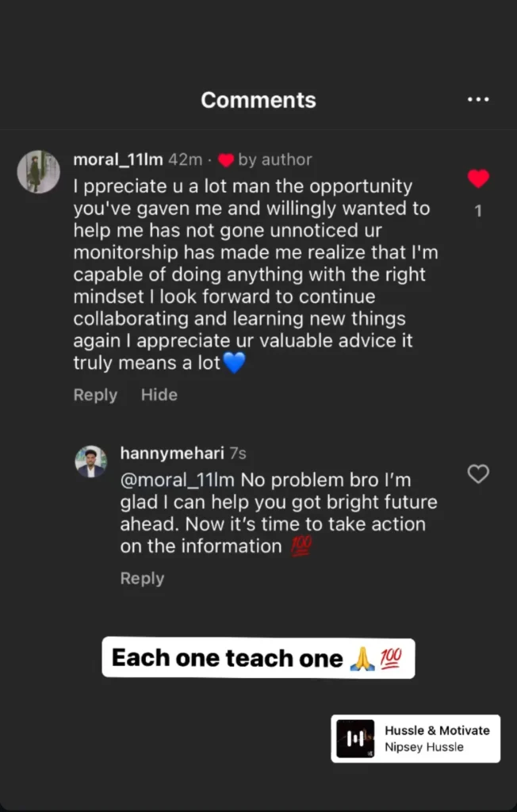Hide moral_11lm's comment
This screenshot has width=517, height=812.
pyautogui.click(x=159, y=395)
